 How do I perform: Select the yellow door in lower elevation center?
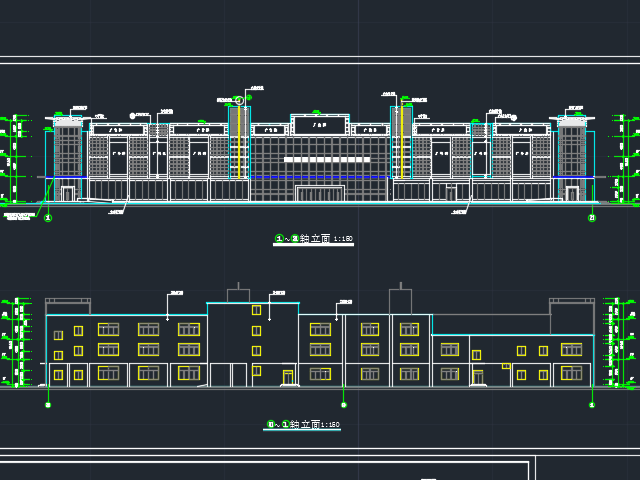288,377
